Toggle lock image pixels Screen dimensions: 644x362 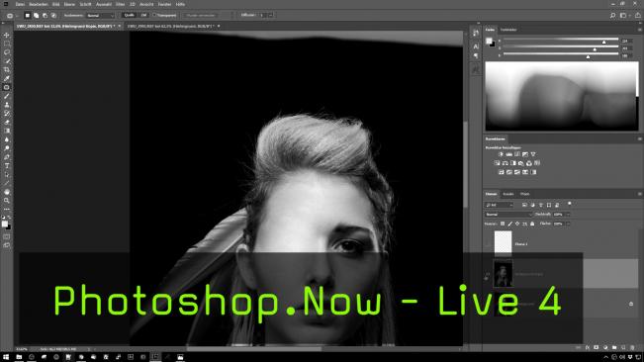(509, 224)
